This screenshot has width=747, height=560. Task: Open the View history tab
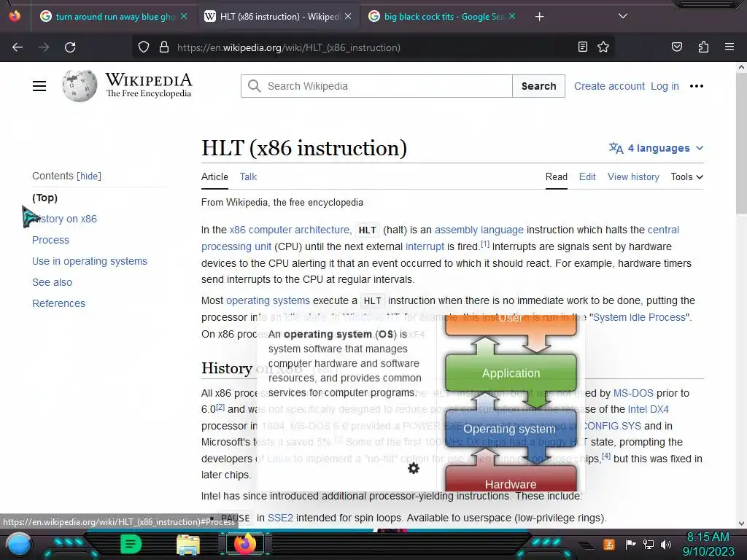(x=633, y=176)
